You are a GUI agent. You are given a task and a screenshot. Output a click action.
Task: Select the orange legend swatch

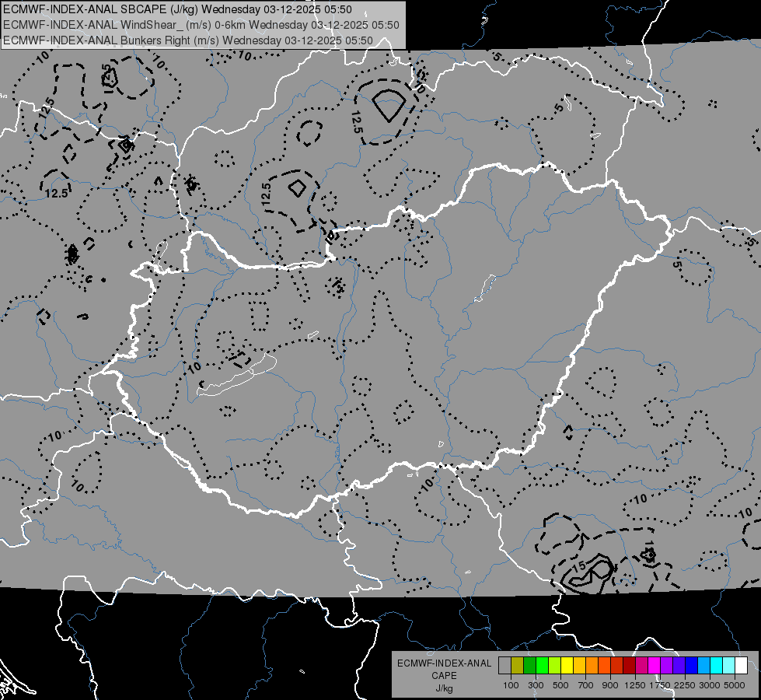pyautogui.click(x=592, y=666)
